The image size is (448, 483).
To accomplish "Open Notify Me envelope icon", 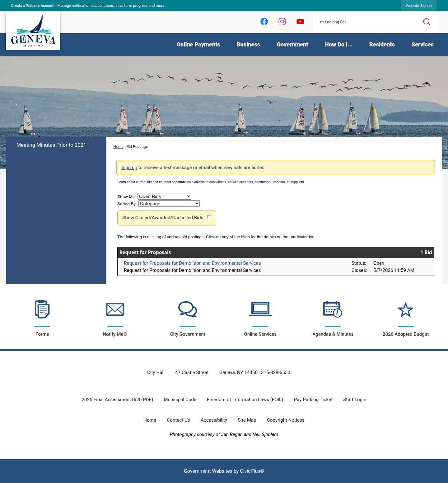I will point(115,309).
